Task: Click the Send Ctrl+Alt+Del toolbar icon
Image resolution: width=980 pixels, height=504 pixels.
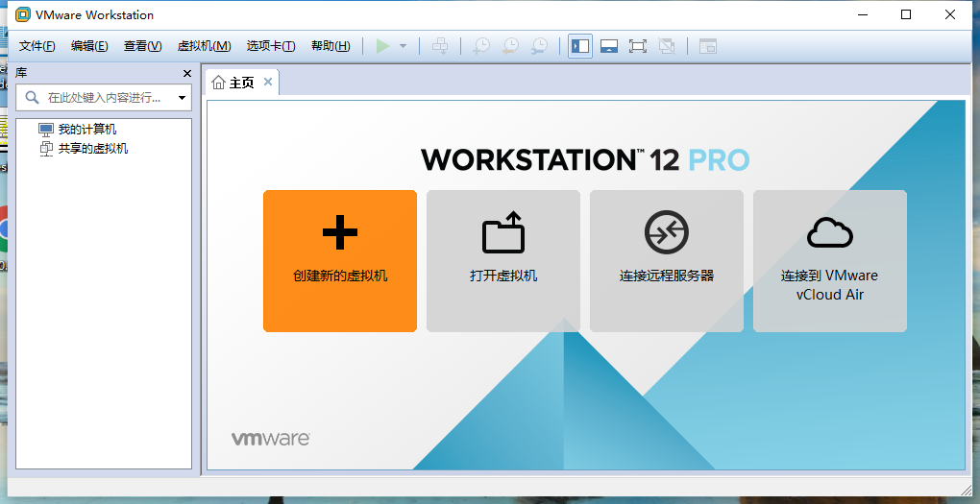Action: pos(440,46)
